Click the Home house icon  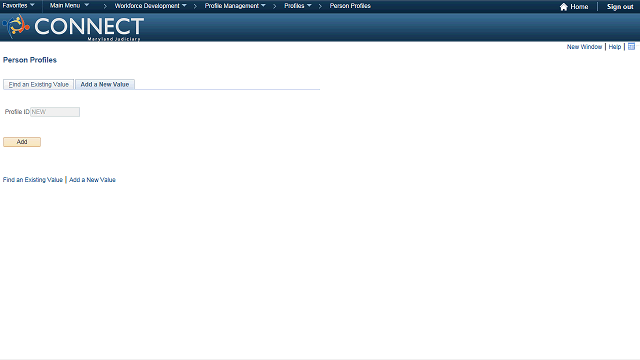point(564,7)
